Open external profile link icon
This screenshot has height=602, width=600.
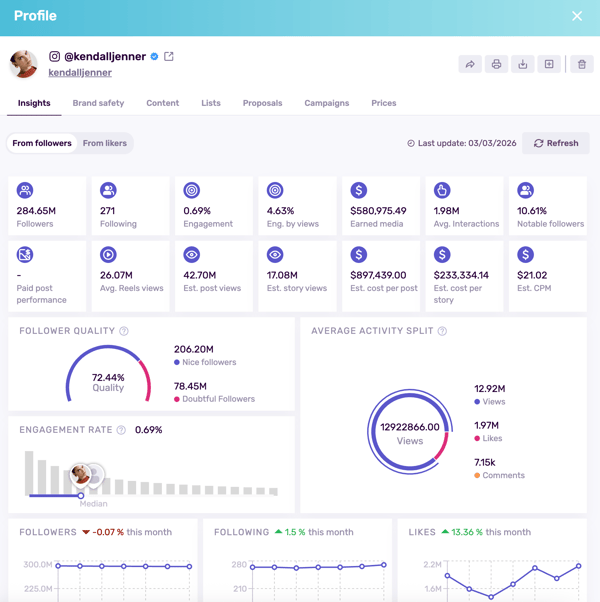[x=169, y=57]
